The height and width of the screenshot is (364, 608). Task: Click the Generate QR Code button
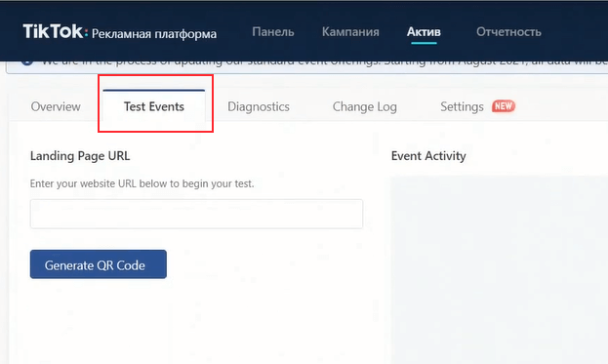[x=99, y=264]
